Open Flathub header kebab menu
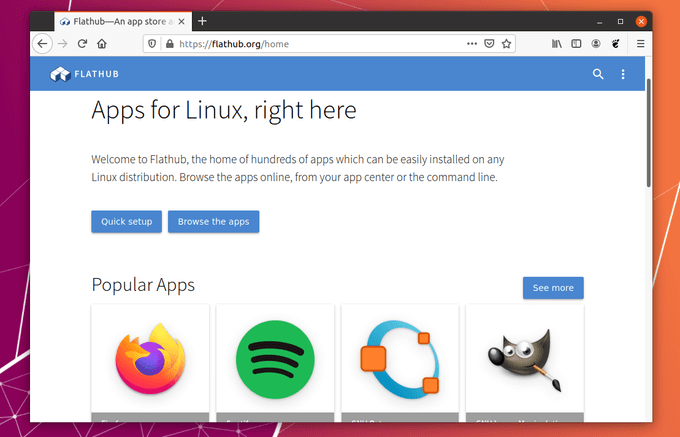 point(623,74)
